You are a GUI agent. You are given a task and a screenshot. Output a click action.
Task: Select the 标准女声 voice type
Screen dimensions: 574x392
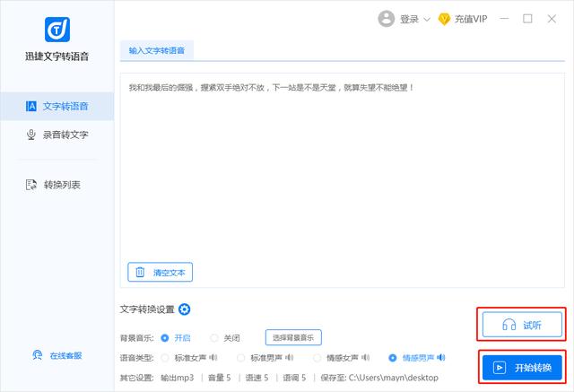coord(183,358)
